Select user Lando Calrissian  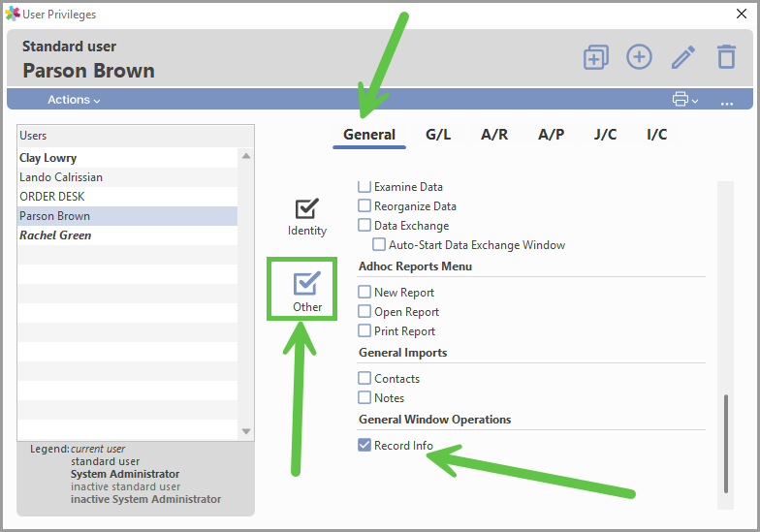point(128,177)
